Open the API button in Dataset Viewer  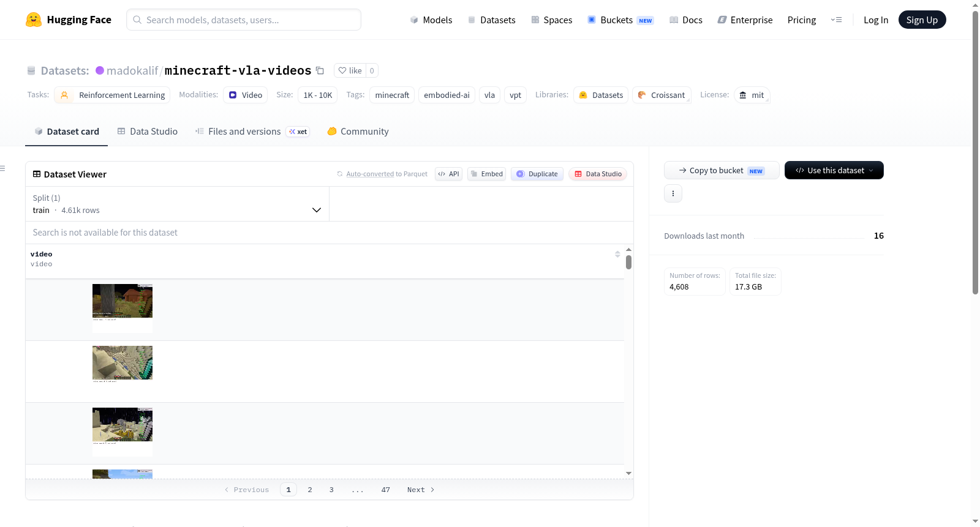(x=448, y=174)
